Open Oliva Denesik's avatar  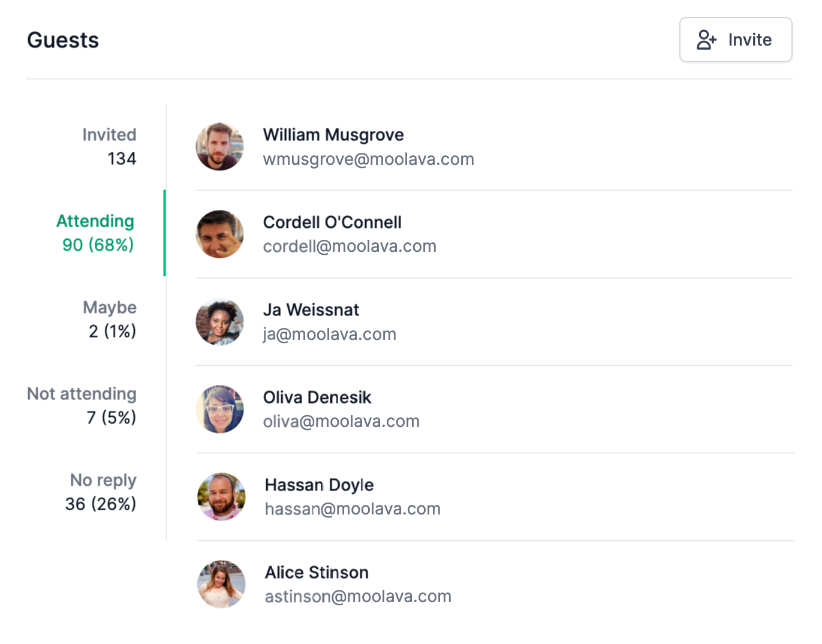point(220,410)
